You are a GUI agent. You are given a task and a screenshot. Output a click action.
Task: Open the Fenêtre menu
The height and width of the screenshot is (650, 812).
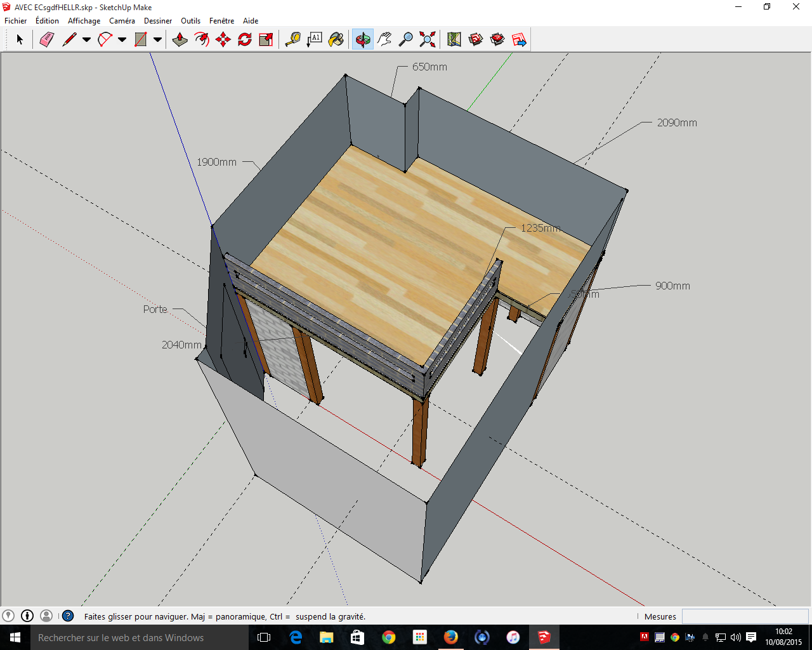click(x=221, y=21)
